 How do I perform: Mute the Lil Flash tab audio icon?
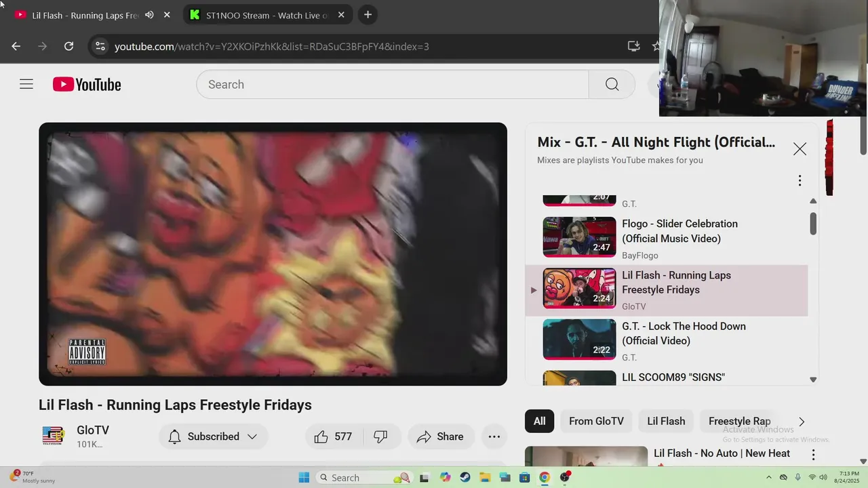click(x=149, y=15)
